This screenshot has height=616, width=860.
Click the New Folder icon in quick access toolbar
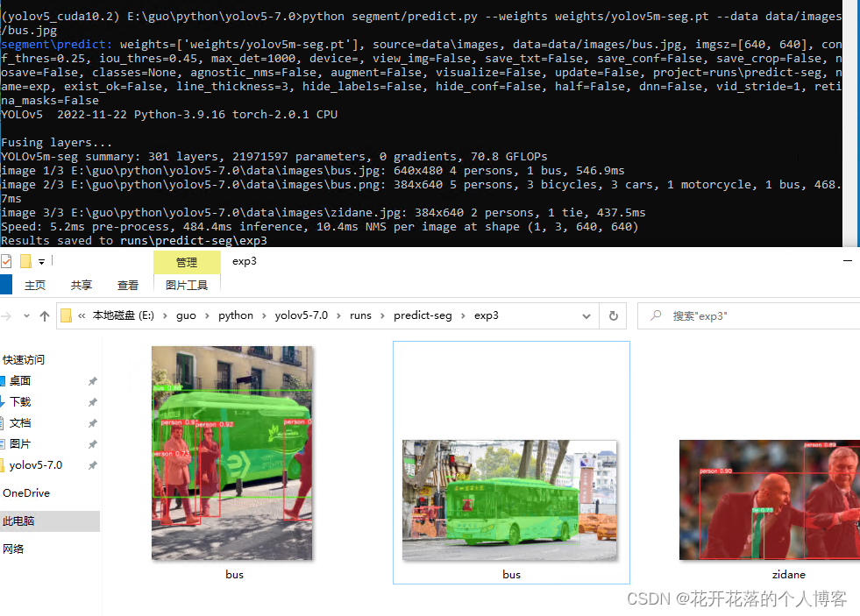25,261
